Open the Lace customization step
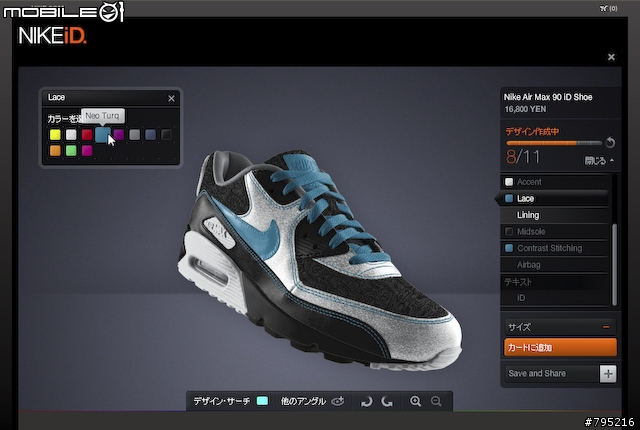The height and width of the screenshot is (430, 640). click(x=554, y=198)
